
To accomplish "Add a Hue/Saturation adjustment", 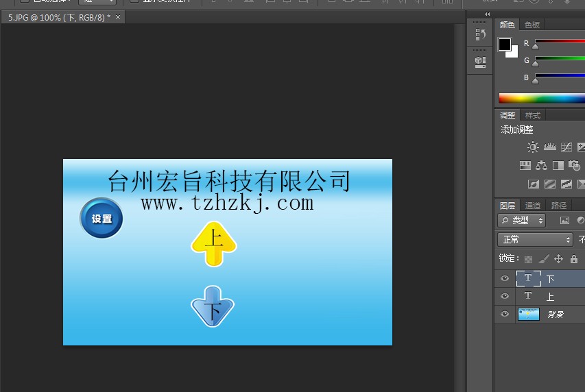I will [x=525, y=165].
